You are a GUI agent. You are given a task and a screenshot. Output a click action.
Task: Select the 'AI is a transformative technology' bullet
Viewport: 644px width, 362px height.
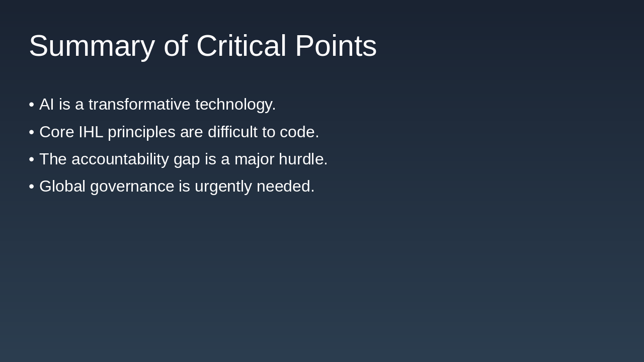click(x=157, y=105)
